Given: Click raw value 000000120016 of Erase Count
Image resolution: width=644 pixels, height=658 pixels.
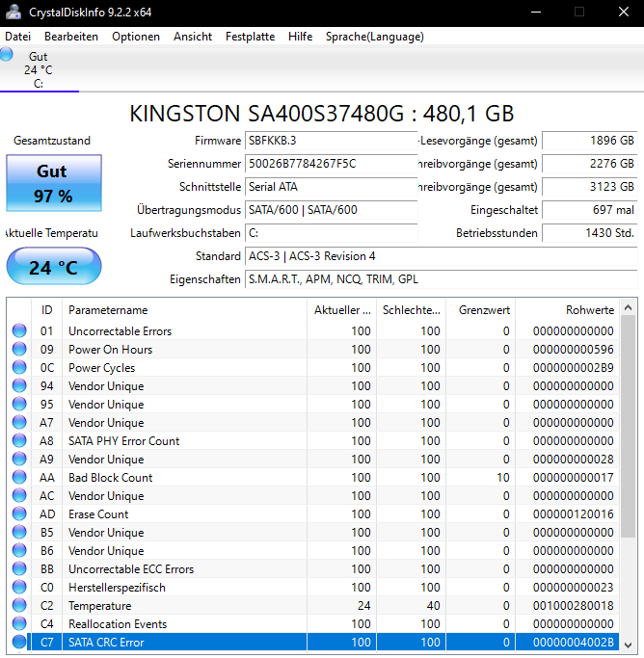Looking at the screenshot, I should (573, 514).
